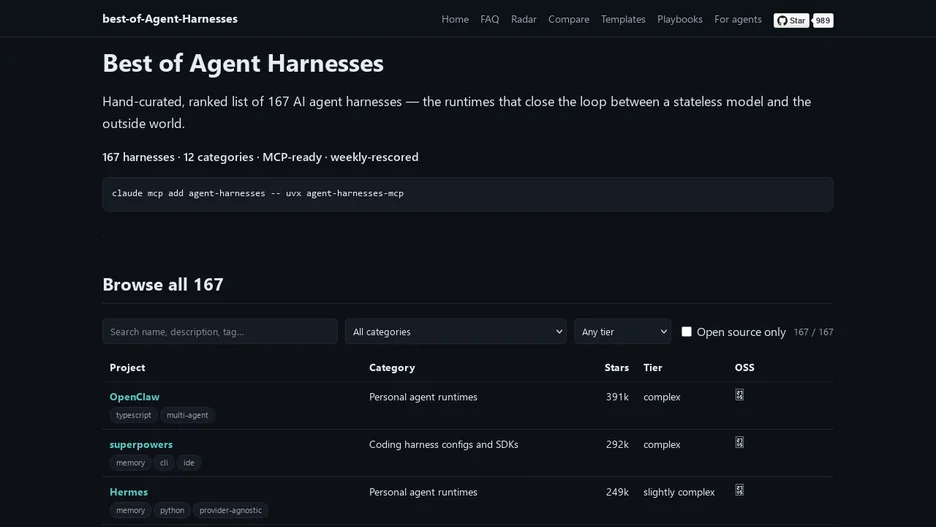Click the complex tier in OpenClaw row
Viewport: 936px width, 527px height.
click(x=661, y=397)
